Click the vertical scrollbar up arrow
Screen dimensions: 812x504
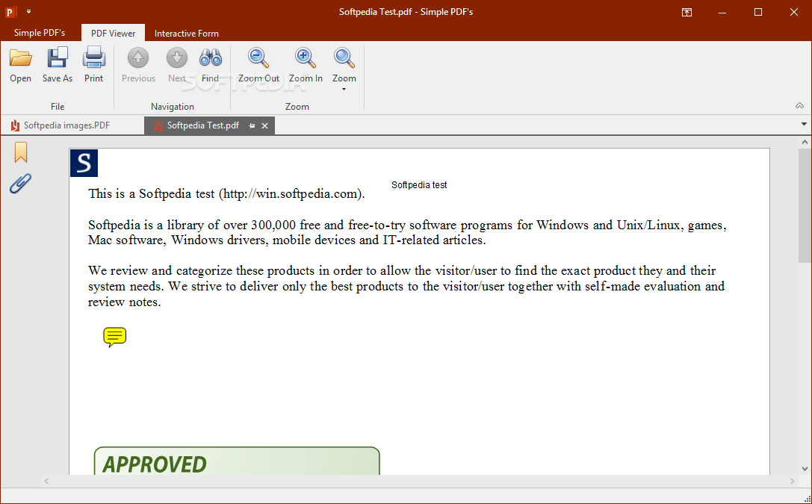(805, 142)
